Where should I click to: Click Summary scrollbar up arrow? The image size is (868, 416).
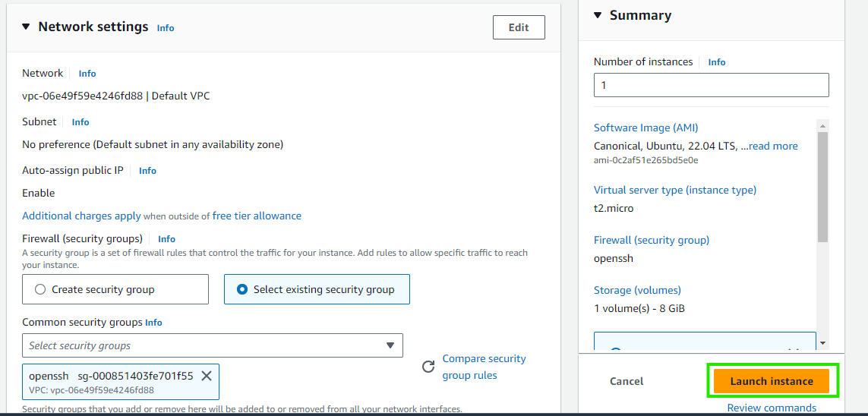pyautogui.click(x=822, y=125)
